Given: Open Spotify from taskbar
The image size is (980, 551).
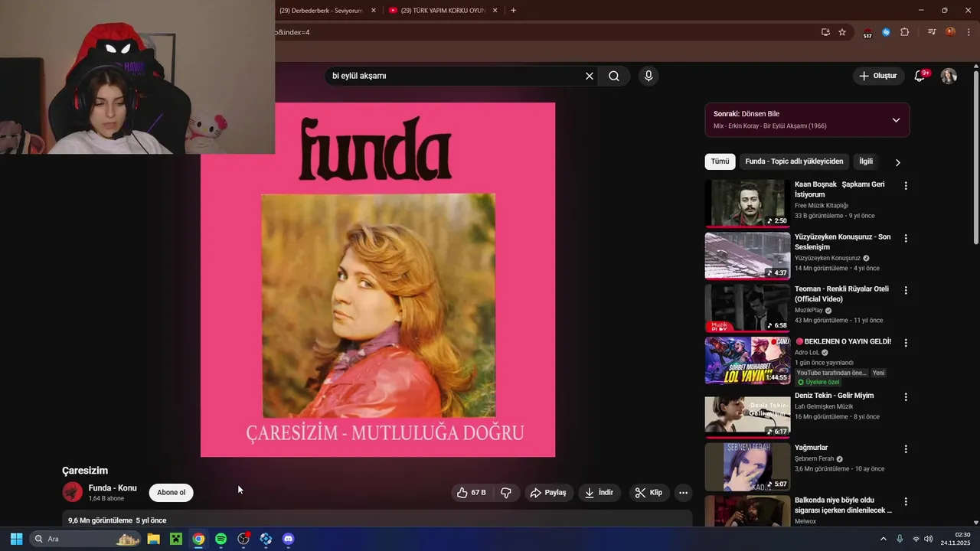Looking at the screenshot, I should (x=220, y=539).
